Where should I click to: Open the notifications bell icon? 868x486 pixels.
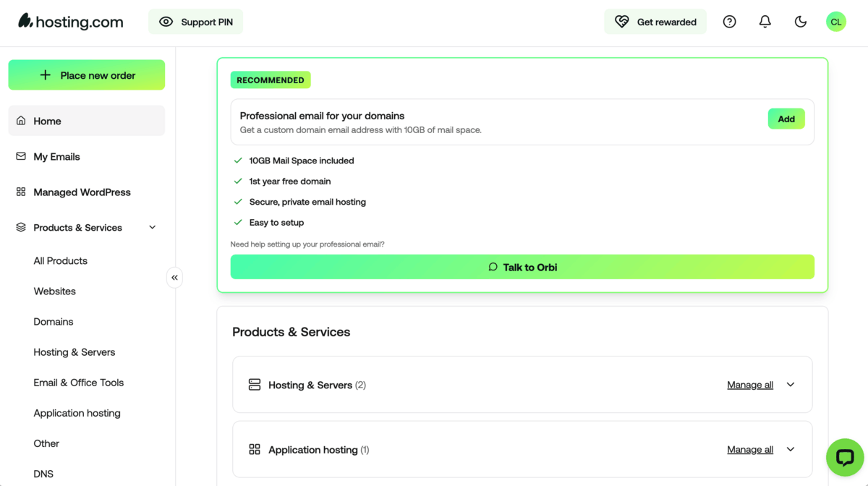(765, 22)
